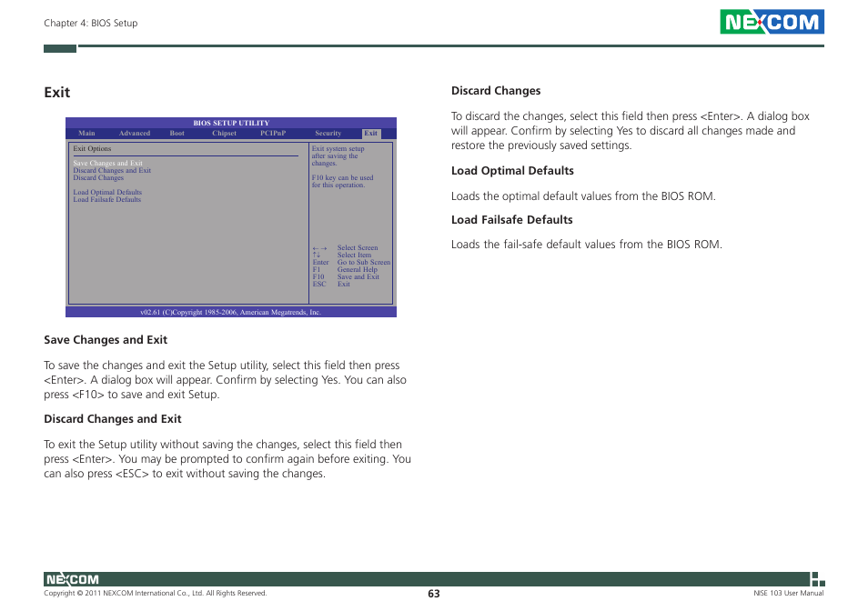
Task: Open the Chipset tab
Action: coord(224,134)
